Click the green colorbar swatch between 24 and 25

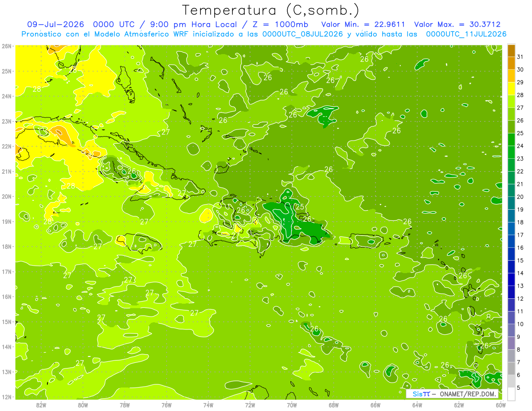click(511, 140)
